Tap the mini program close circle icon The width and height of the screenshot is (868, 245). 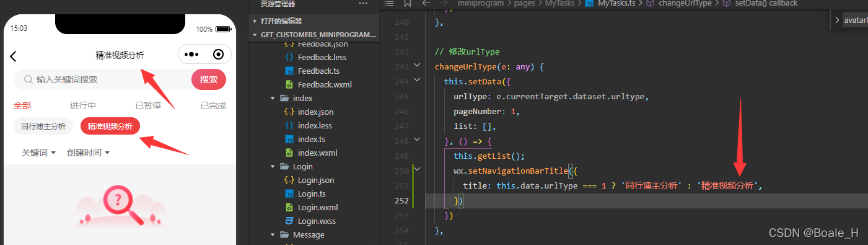[x=218, y=55]
